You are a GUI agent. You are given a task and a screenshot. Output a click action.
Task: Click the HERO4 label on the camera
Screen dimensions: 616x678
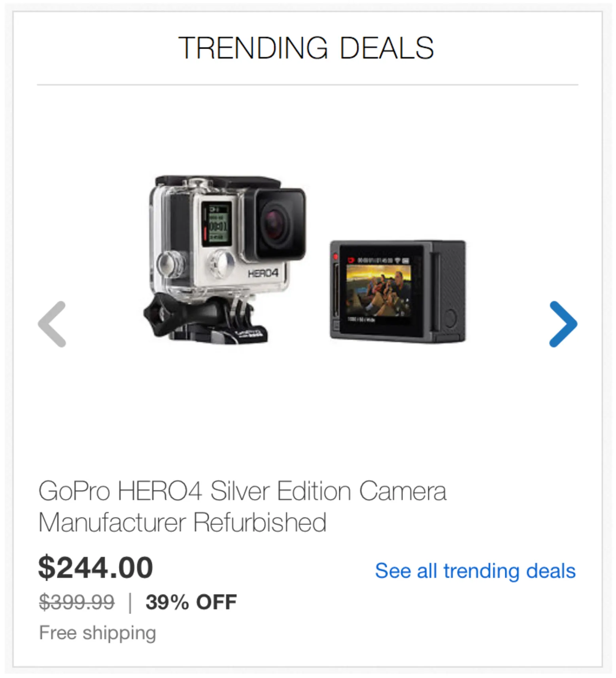[x=263, y=273]
